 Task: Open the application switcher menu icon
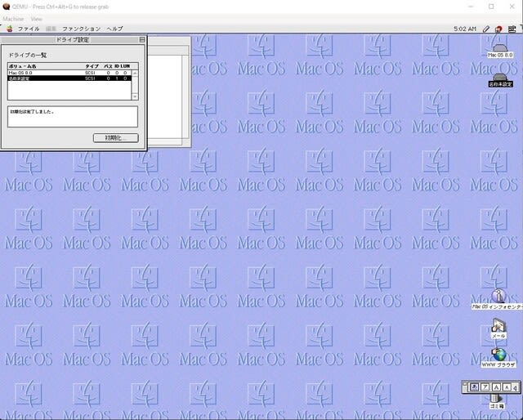512,29
